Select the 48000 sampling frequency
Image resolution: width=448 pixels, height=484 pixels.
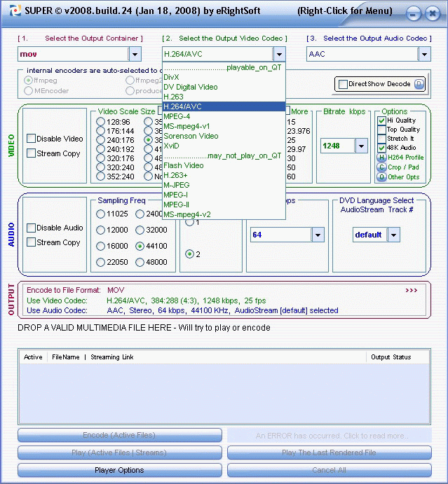pos(140,262)
